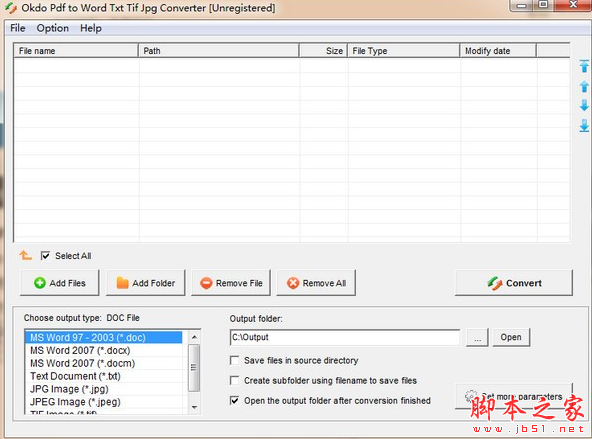The width and height of the screenshot is (592, 439).
Task: Select Text Document (*.txt) output type
Action: pyautogui.click(x=103, y=376)
